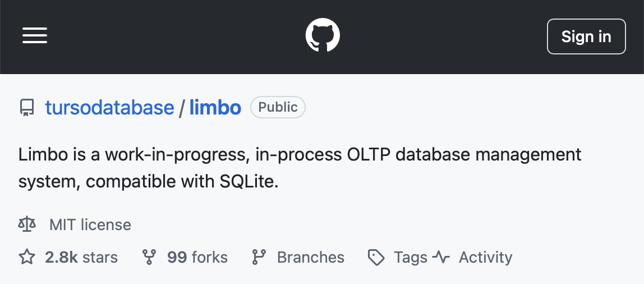Click the star icon beside 2.8k
644x284 pixels.
point(27,257)
